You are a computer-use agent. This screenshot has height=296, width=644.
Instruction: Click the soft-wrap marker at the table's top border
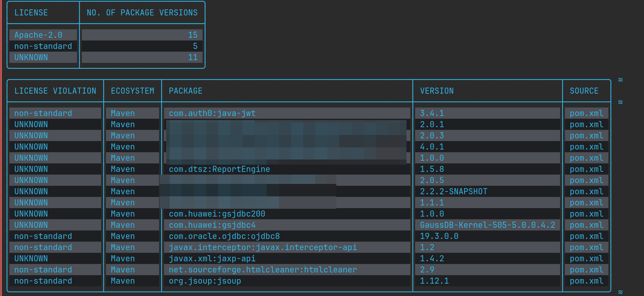[x=620, y=80]
